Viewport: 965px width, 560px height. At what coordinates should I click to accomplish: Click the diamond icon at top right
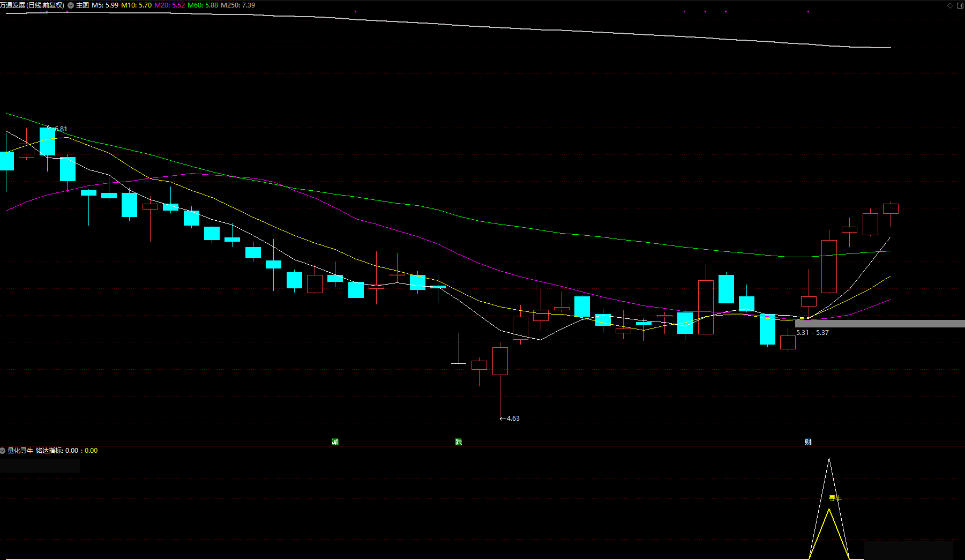[x=951, y=5]
